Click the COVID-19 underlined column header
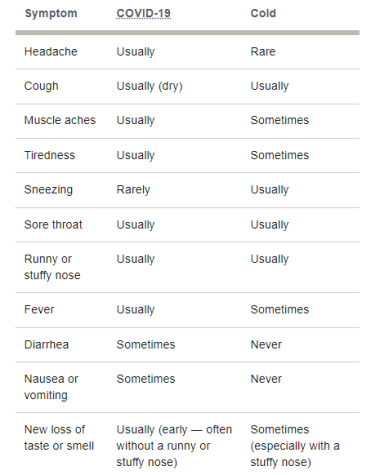371x475 pixels. [x=143, y=13]
